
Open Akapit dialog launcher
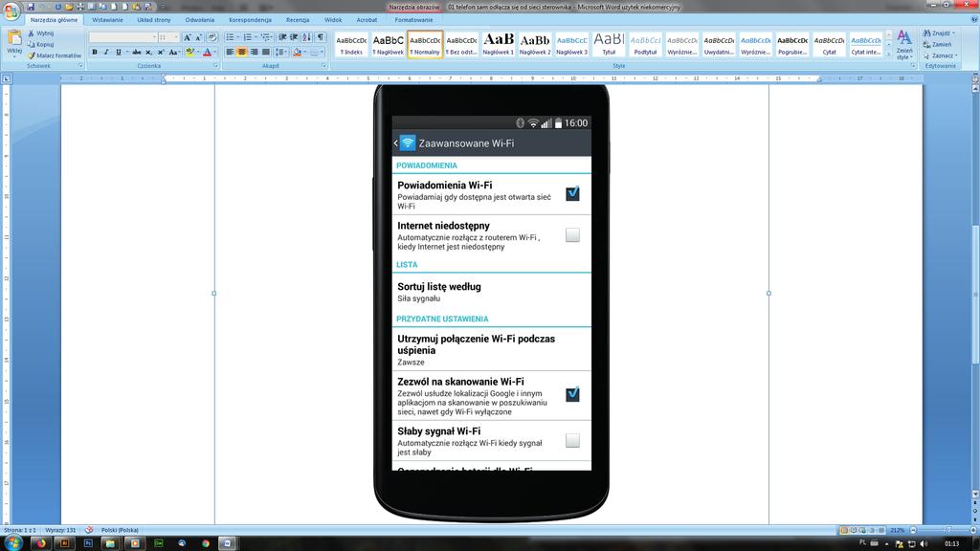pos(323,66)
